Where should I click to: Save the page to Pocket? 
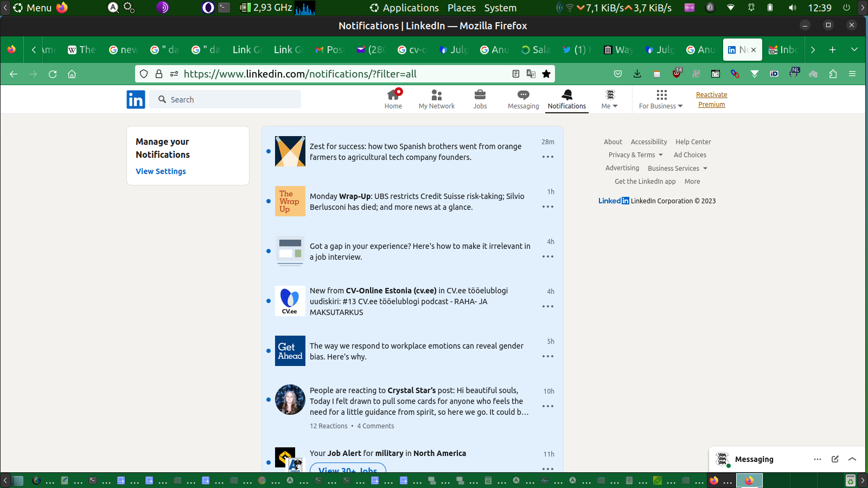coord(618,74)
